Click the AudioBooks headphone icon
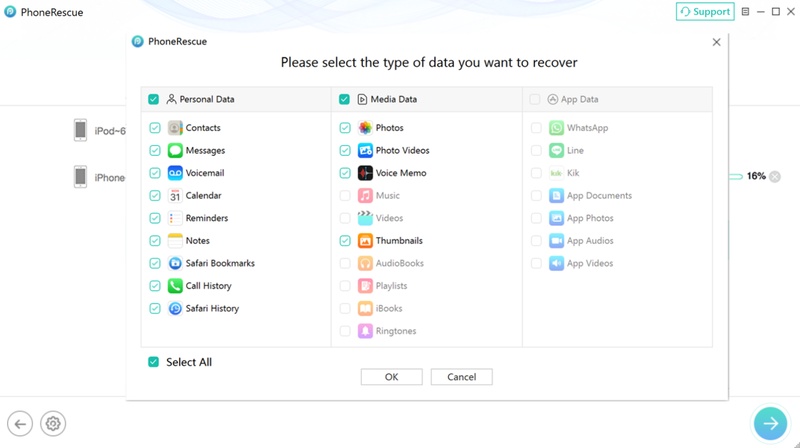This screenshot has height=448, width=800. coord(365,263)
